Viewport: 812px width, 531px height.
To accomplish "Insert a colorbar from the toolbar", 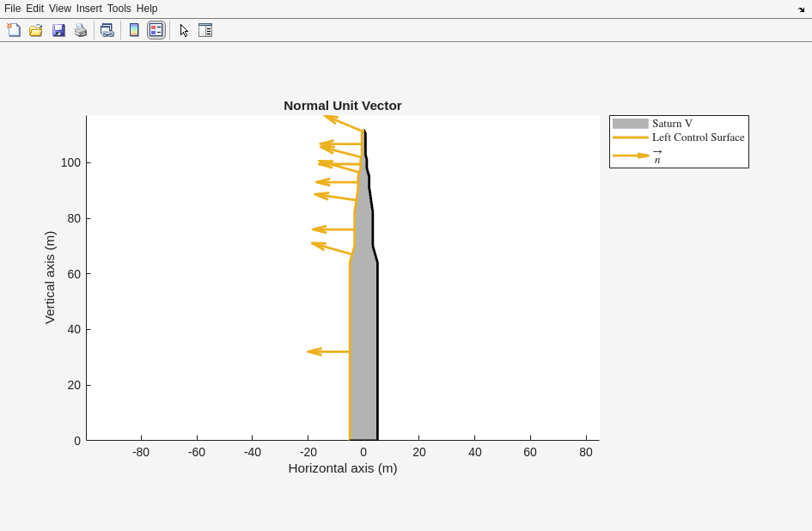I will 134,30.
